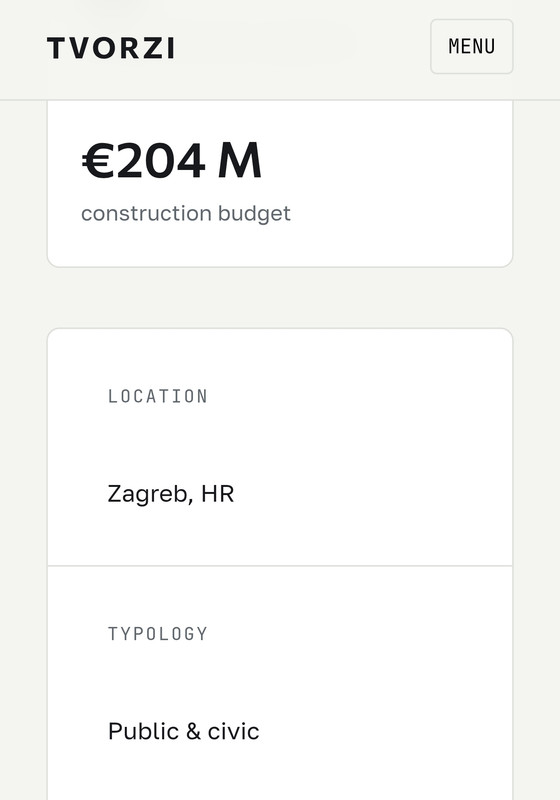Click blank space right of Zagreb, HR
560x800 pixels.
point(372,494)
